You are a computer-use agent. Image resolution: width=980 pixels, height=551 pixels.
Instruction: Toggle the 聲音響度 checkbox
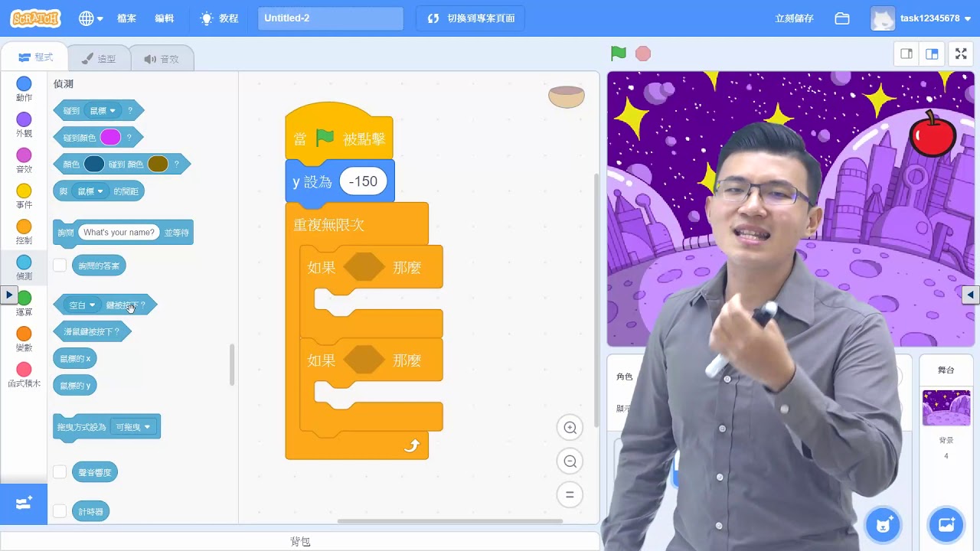pyautogui.click(x=60, y=472)
